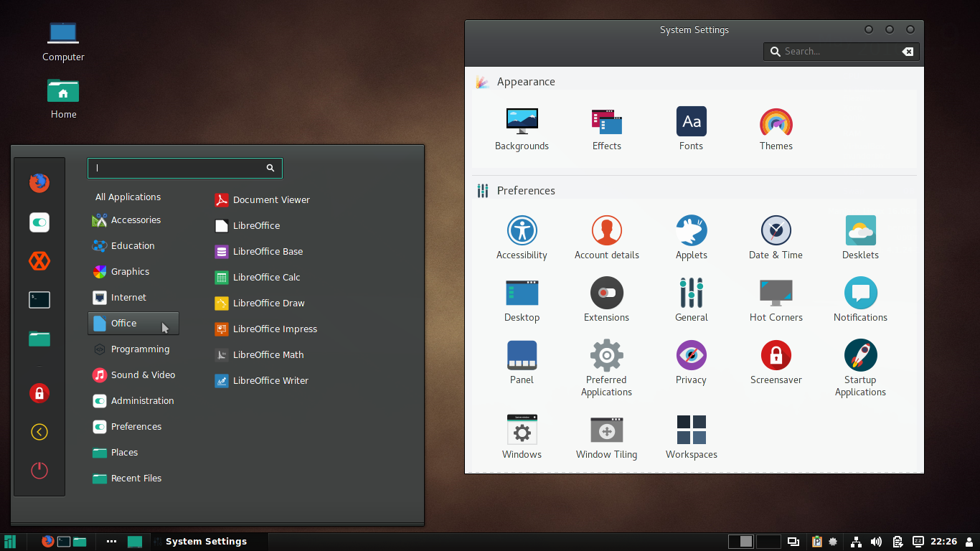
Task: Open Home folder desktop icon
Action: pos(63,99)
